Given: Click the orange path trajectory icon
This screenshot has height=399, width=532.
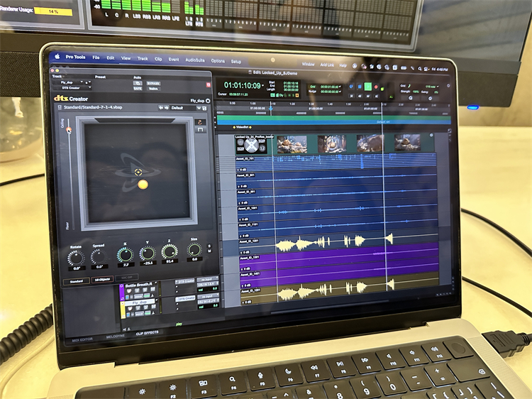Looking at the screenshot, I should point(200,122).
